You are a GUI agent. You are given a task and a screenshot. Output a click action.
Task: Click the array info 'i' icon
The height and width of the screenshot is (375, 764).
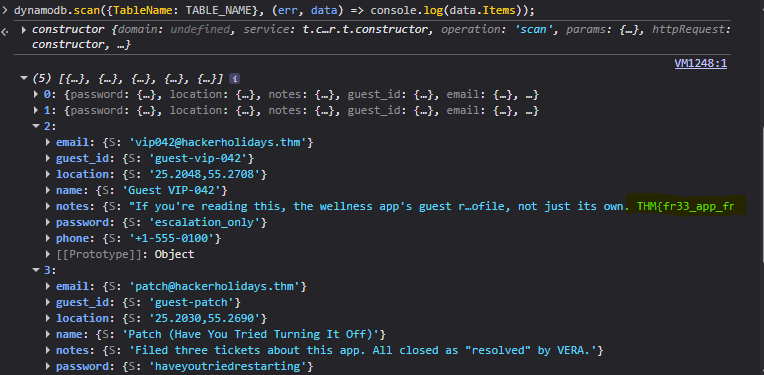(234, 78)
